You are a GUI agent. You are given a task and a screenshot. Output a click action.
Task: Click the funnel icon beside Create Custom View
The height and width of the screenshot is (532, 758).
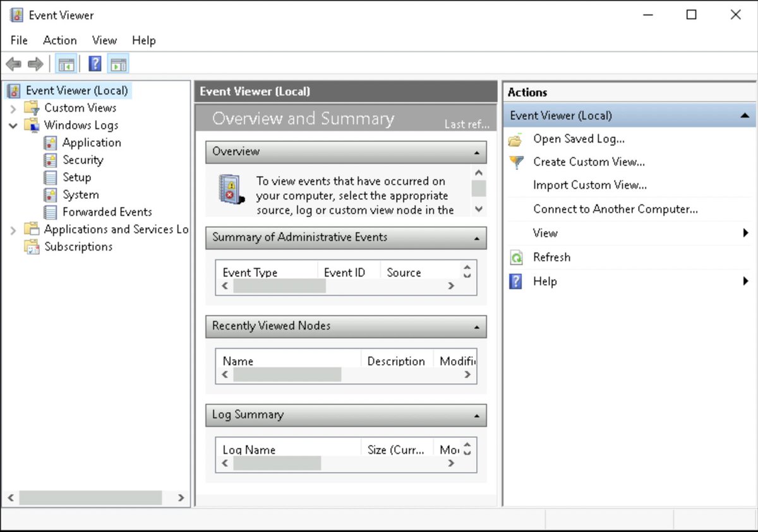(517, 162)
